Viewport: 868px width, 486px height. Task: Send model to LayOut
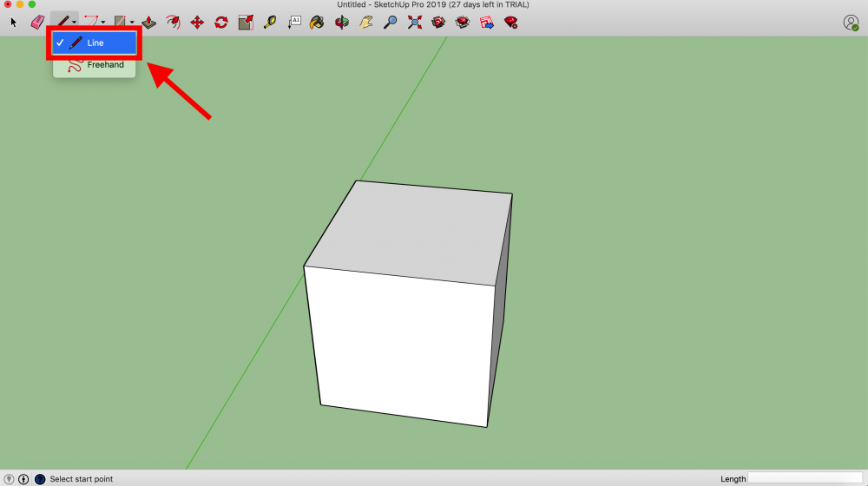coord(487,23)
